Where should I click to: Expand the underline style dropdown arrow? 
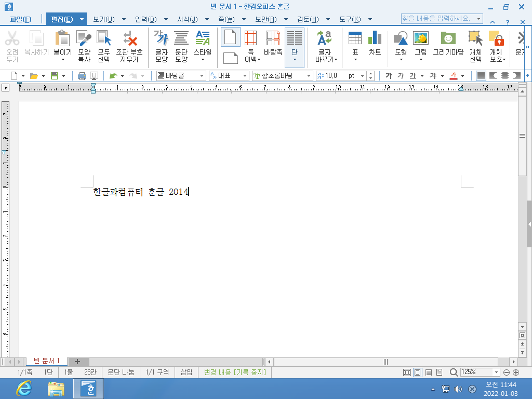(x=422, y=76)
